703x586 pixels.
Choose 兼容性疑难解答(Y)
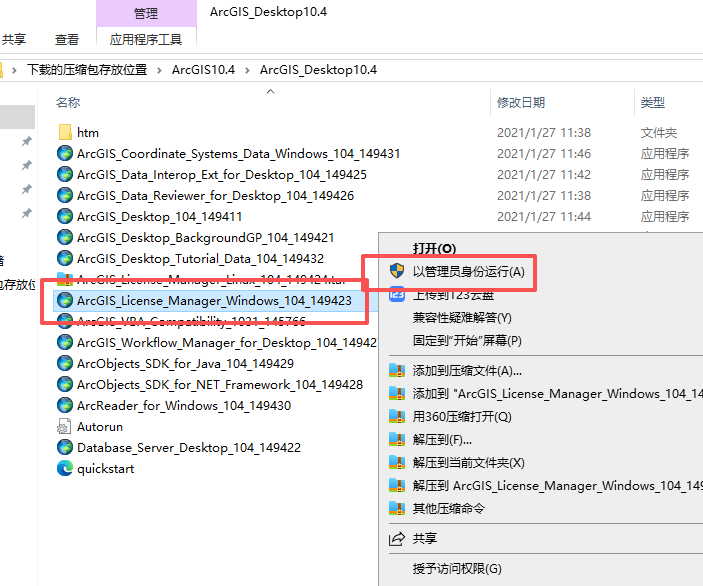tap(462, 318)
